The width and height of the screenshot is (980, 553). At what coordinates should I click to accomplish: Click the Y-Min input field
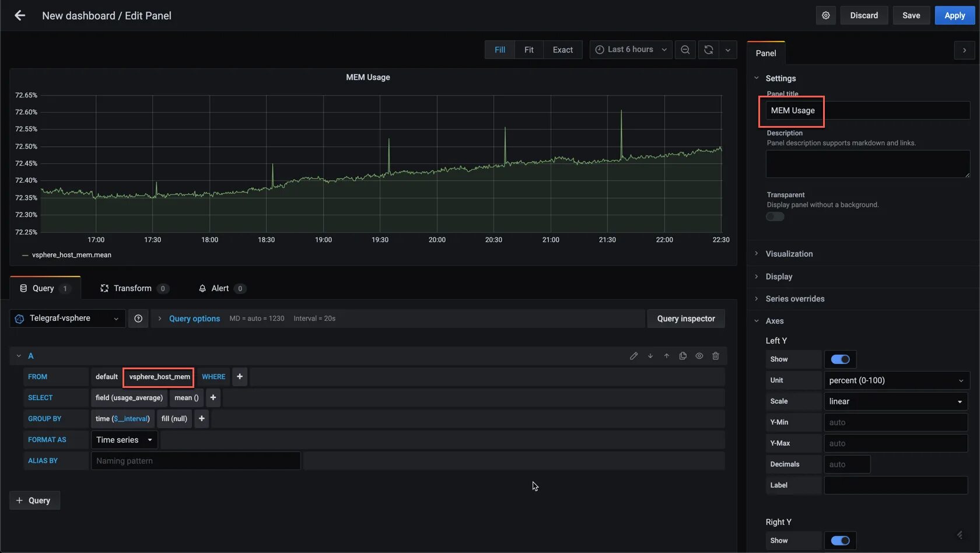coord(895,422)
